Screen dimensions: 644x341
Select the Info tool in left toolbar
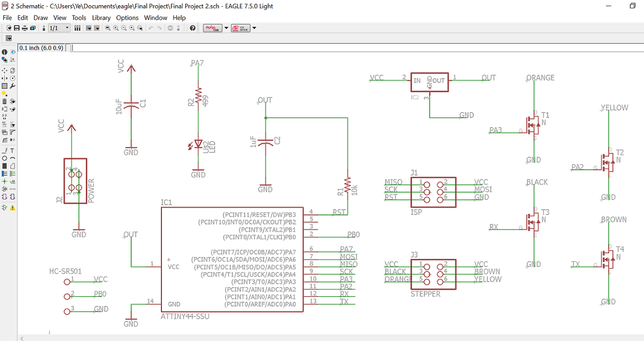click(4, 52)
